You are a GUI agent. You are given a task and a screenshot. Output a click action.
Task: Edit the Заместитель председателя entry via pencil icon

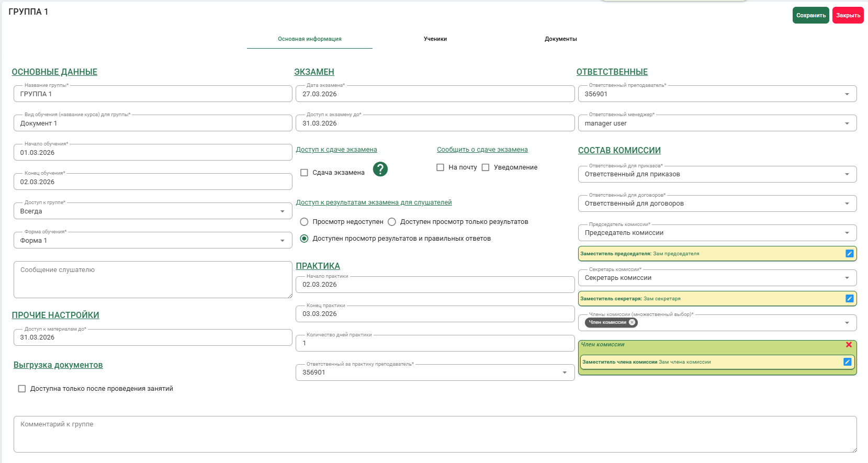849,254
